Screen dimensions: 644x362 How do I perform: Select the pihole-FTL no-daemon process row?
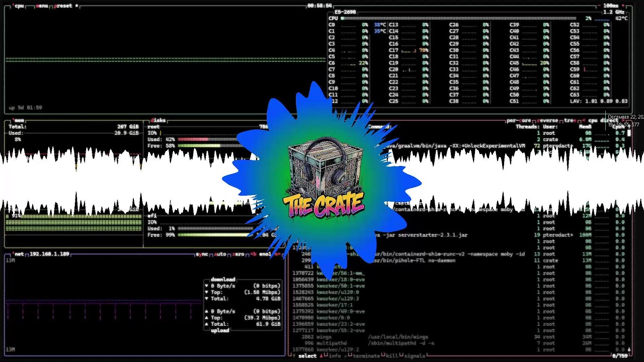(x=459, y=260)
